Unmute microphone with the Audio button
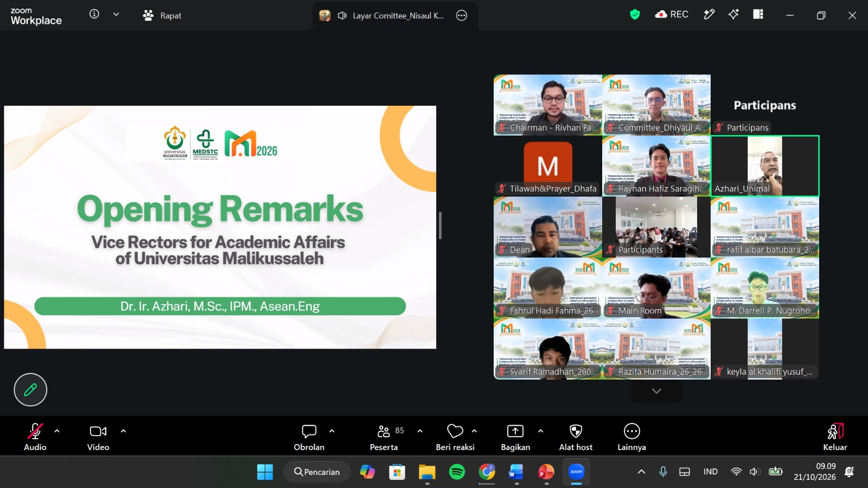The image size is (868, 488). tap(35, 436)
